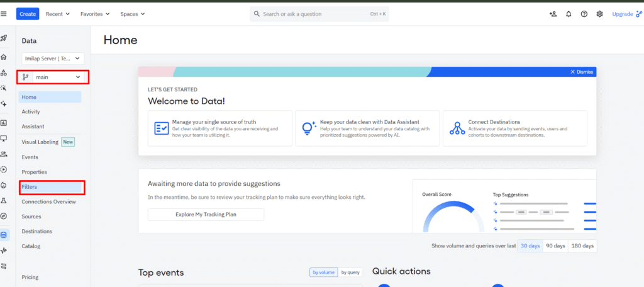The width and height of the screenshot is (644, 287).
Task: Click the rocket icon in left rail
Action: pyautogui.click(x=4, y=38)
